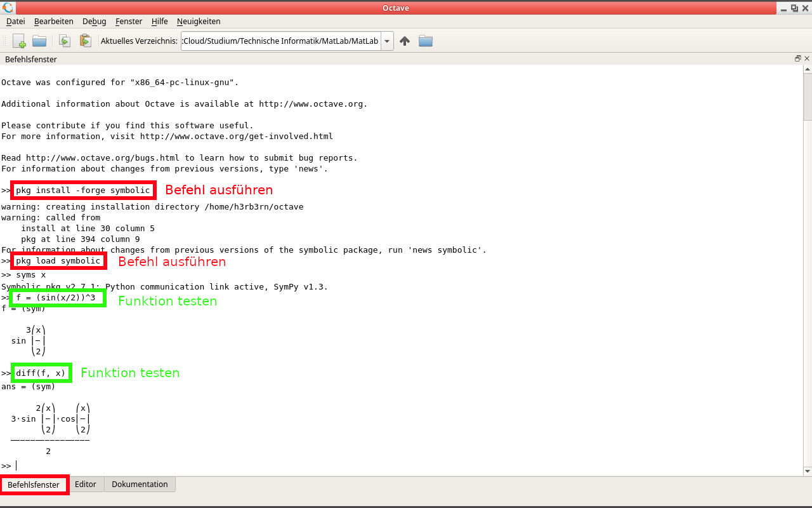
Task: Switch to the Editor tab
Action: coord(86,485)
